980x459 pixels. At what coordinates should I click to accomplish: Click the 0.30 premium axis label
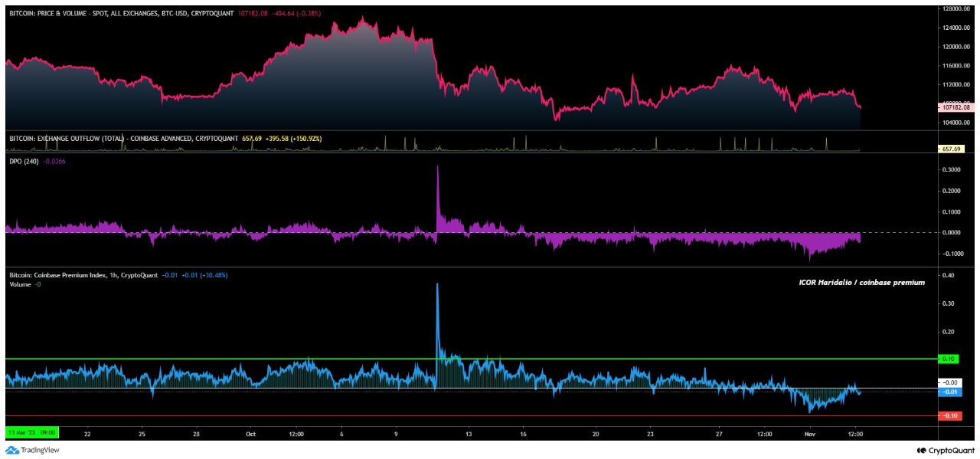tap(949, 303)
